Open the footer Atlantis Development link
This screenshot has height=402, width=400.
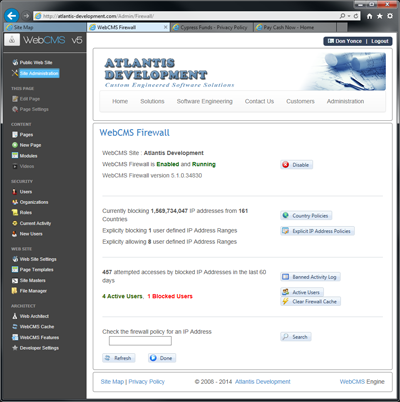[263, 382]
